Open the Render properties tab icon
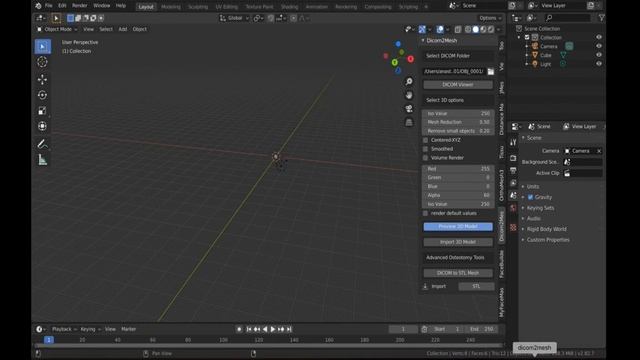The height and width of the screenshot is (360, 640). point(513,158)
